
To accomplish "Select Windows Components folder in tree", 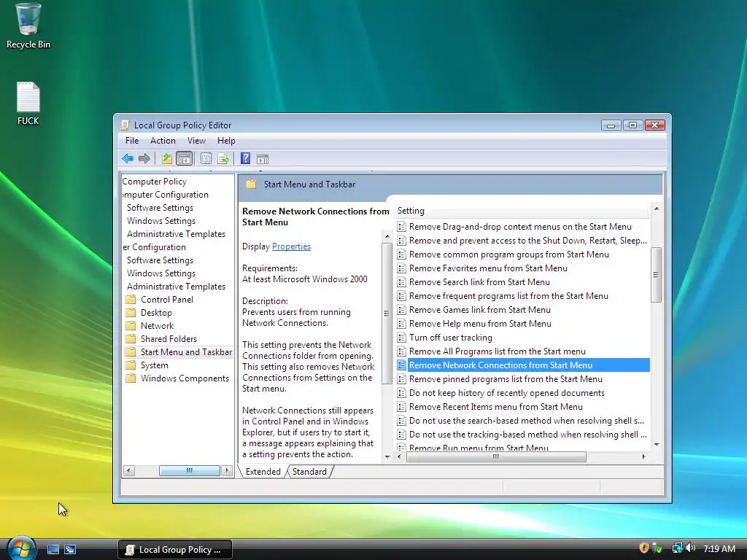I will point(185,378).
